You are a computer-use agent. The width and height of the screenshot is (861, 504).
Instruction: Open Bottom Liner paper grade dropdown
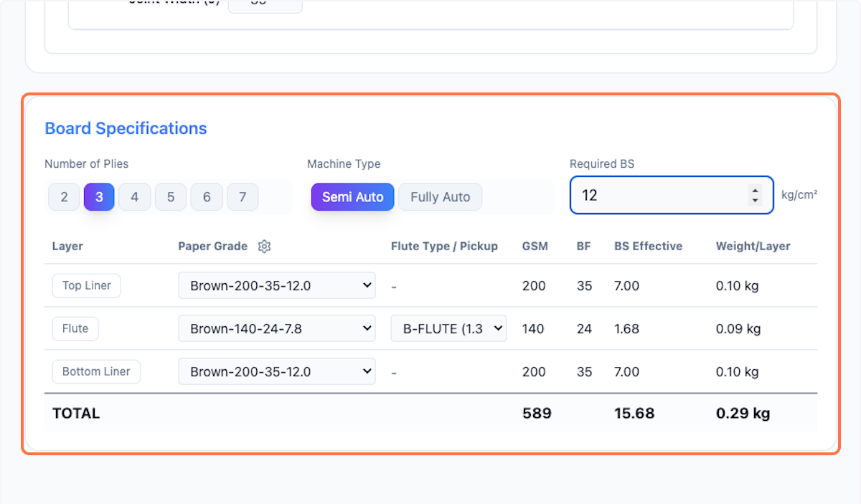click(x=277, y=371)
